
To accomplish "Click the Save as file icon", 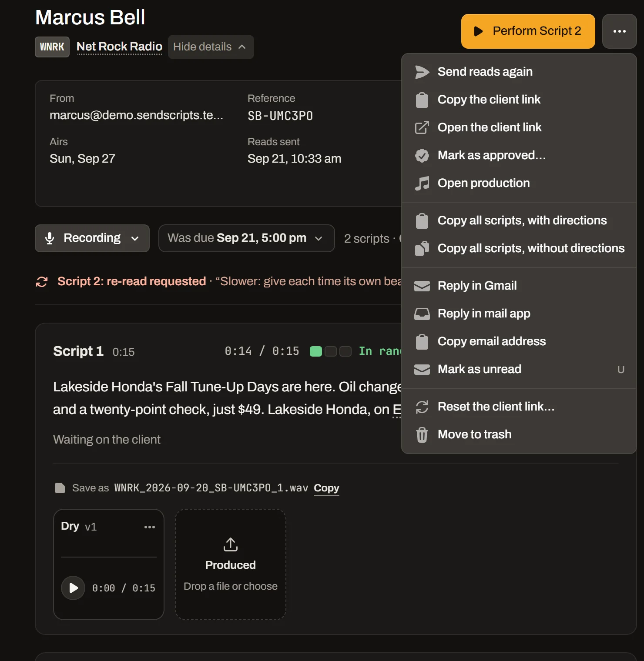I will point(60,488).
